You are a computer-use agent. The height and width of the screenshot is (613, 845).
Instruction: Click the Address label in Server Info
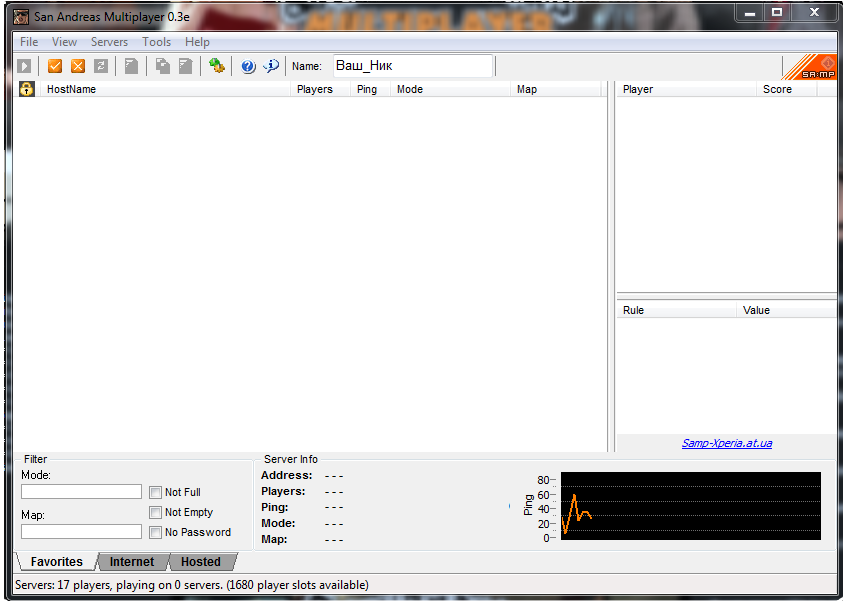pos(287,476)
